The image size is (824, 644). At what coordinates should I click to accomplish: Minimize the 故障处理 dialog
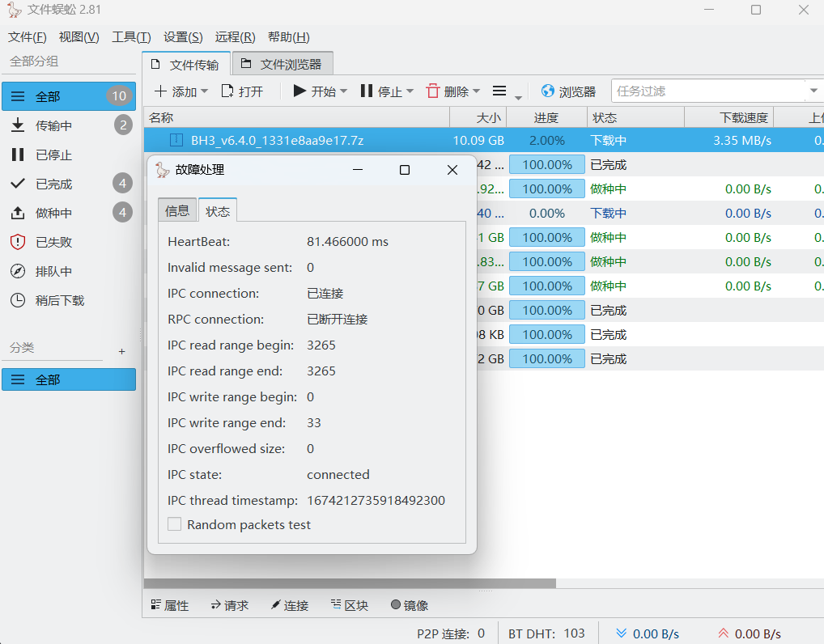358,170
